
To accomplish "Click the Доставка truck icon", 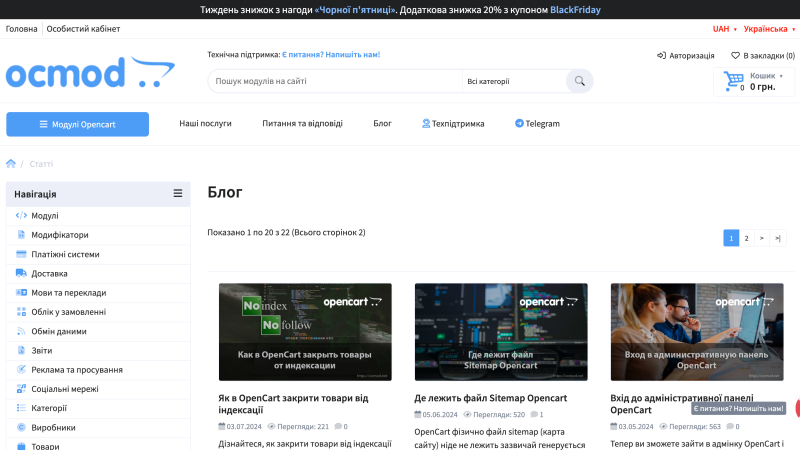I will point(21,273).
